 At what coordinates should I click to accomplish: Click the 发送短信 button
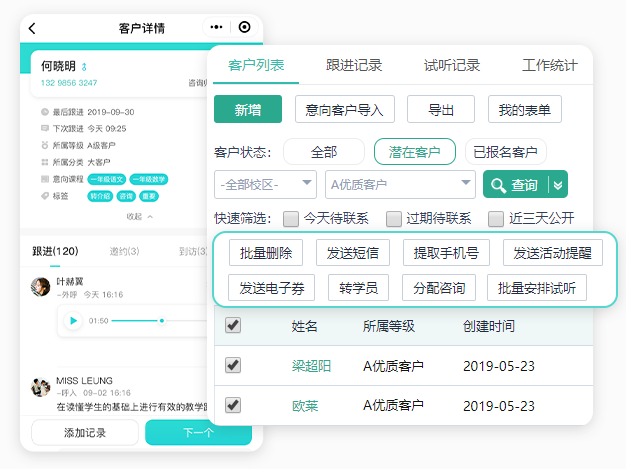(353, 253)
